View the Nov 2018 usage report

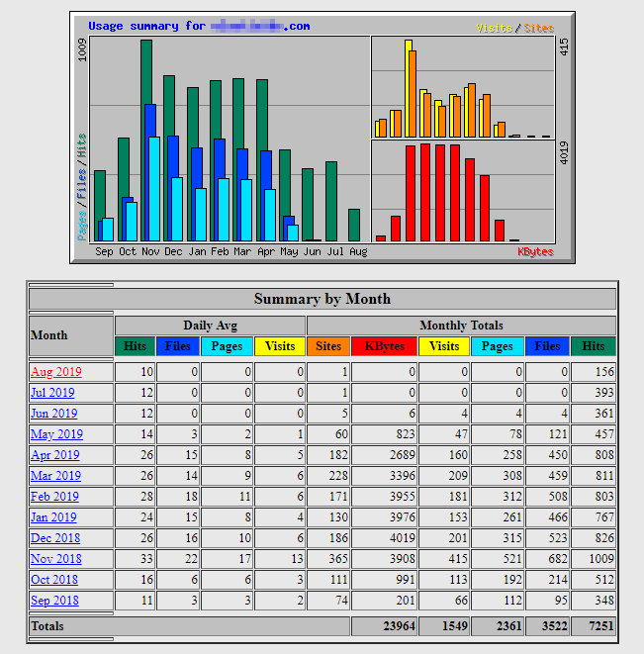55,559
